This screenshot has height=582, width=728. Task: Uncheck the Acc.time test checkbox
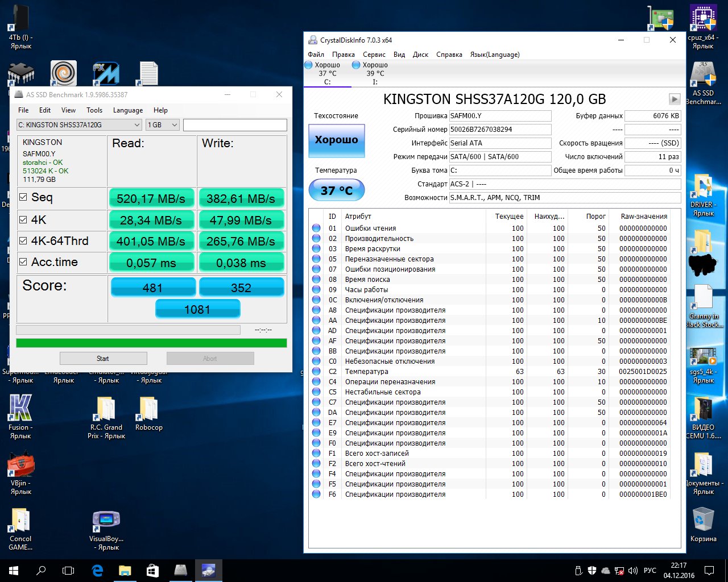point(23,261)
